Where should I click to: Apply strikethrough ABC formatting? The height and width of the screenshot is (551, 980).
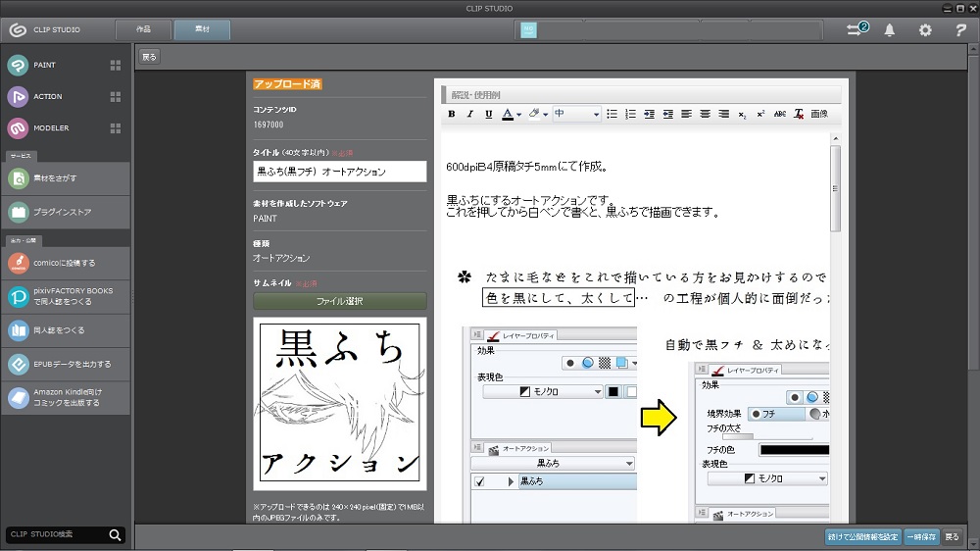click(x=780, y=114)
